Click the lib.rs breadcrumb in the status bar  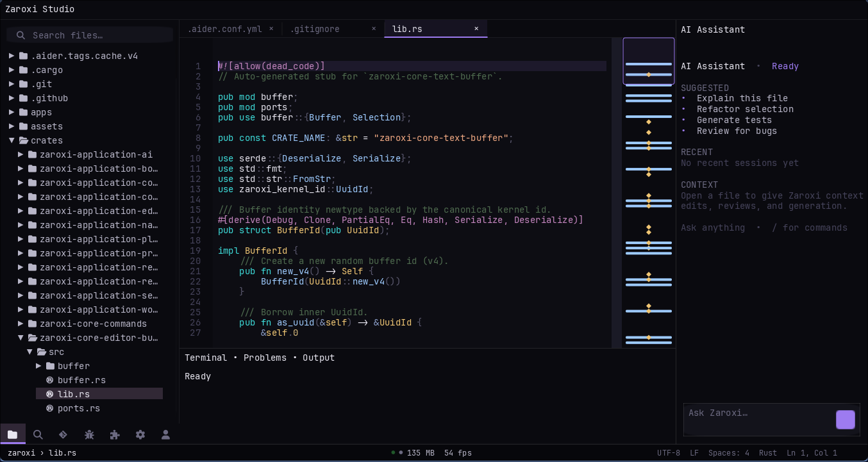coord(62,453)
